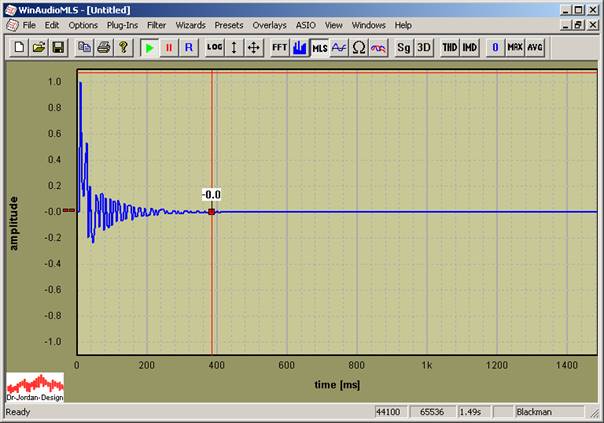This screenshot has width=604, height=423.
Task: Open a file with the folder icon
Action: point(39,47)
